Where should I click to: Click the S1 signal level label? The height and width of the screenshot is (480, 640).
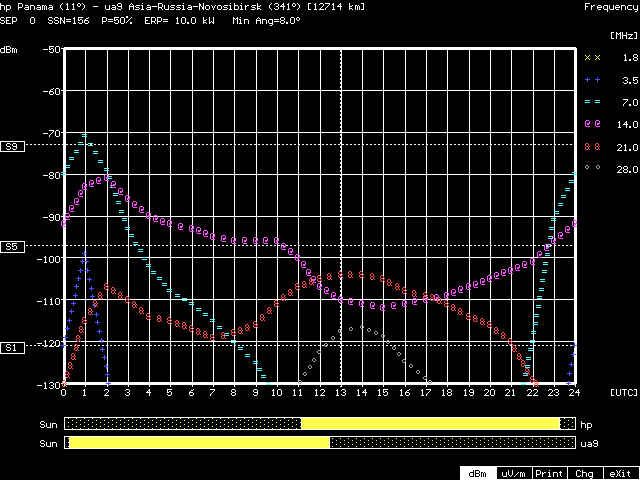(x=12, y=347)
